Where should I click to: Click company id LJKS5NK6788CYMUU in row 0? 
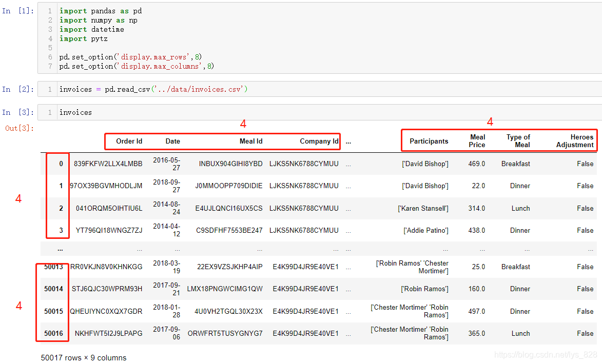click(x=304, y=164)
